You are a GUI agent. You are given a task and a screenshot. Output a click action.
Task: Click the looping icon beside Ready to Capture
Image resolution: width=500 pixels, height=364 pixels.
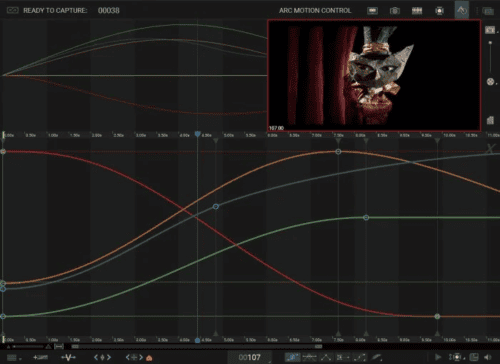[x=12, y=10]
